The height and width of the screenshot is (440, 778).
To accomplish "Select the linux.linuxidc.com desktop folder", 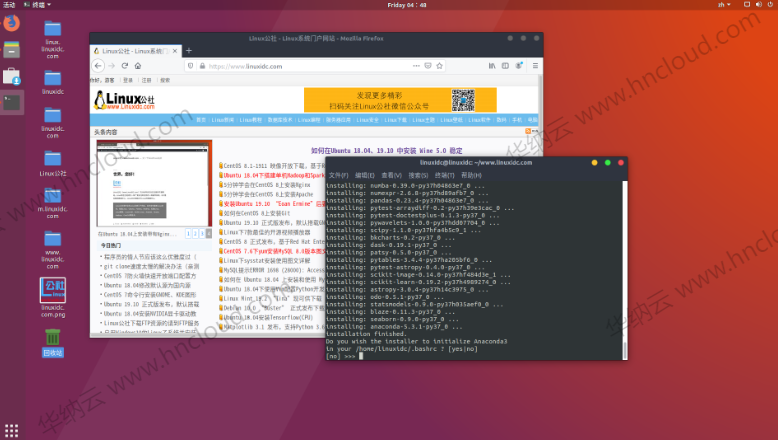I will coord(53,40).
